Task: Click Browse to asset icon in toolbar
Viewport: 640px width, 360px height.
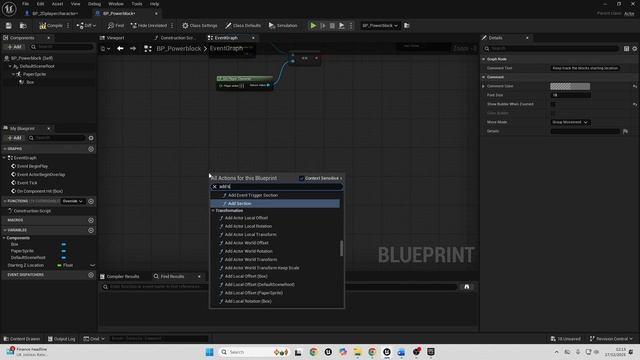Action: pos(23,26)
